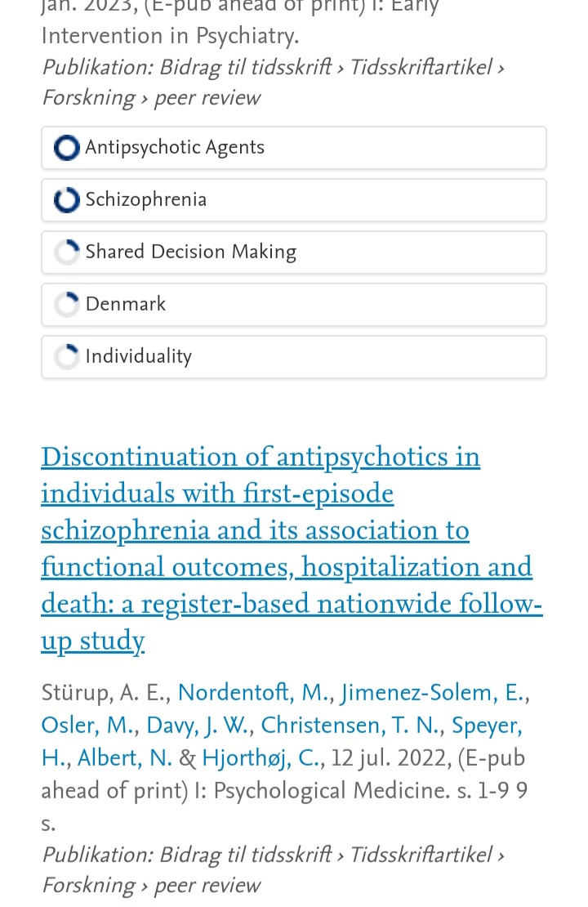
Task: Open the Discontinuation of antipsychotics article title
Action: pyautogui.click(x=292, y=549)
